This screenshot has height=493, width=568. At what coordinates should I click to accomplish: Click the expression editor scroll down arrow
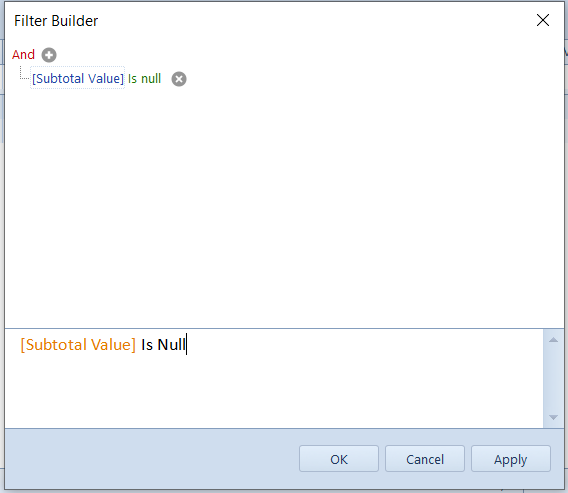553,417
